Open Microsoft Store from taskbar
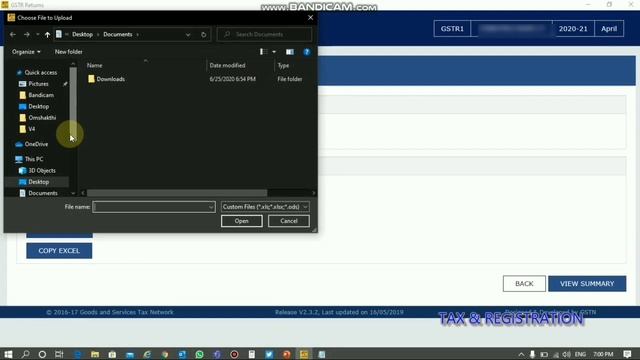The width and height of the screenshot is (640, 360). pos(112,354)
